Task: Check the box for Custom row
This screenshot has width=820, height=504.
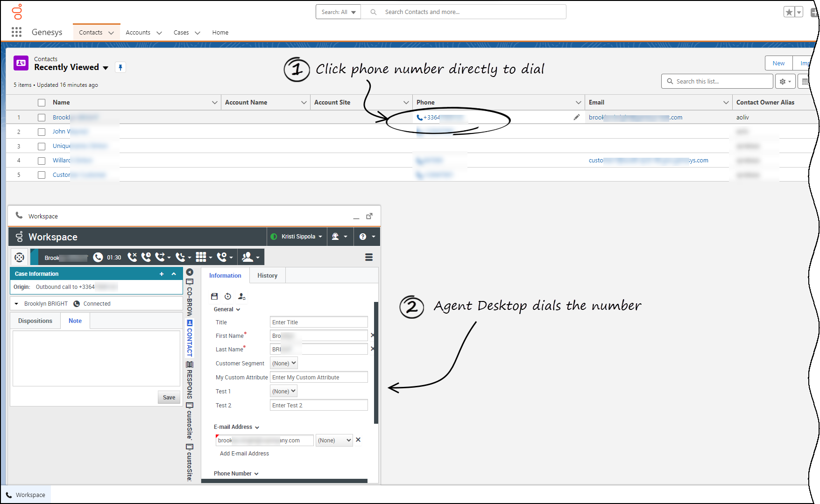Action: 42,175
